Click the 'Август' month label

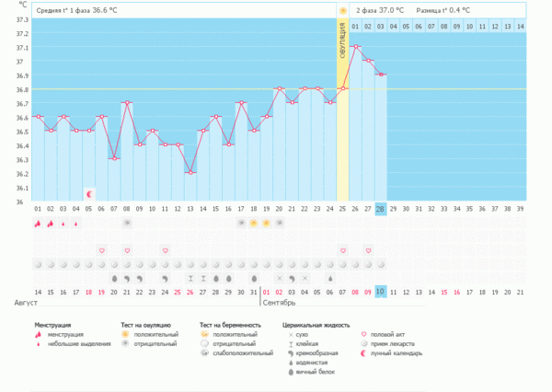[x=25, y=302]
